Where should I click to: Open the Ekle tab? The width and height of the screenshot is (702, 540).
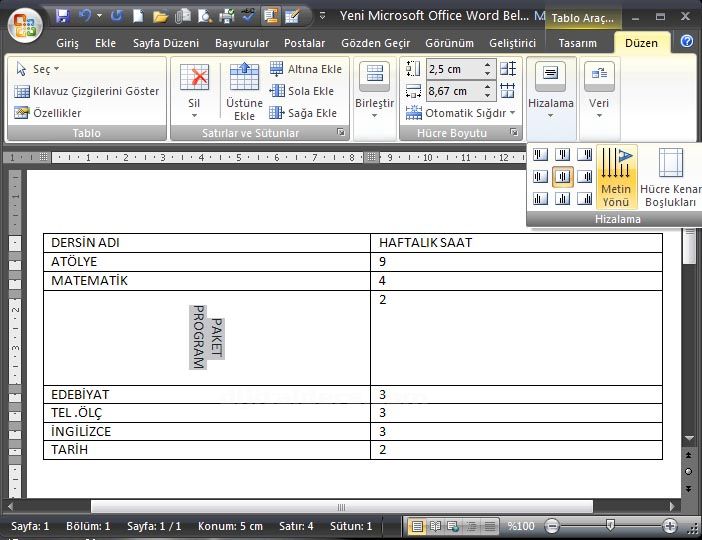(x=105, y=43)
